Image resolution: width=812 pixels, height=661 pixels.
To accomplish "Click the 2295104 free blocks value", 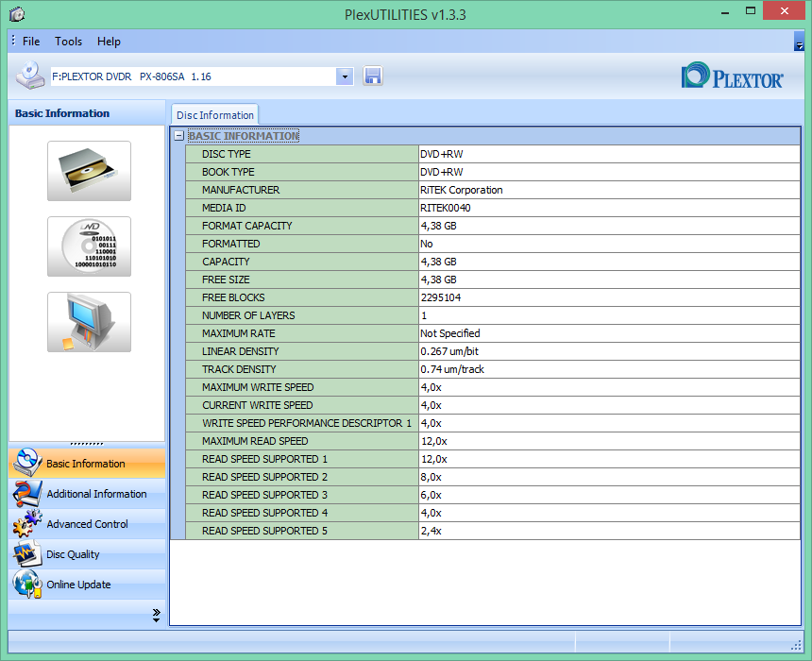I will pos(441,297).
